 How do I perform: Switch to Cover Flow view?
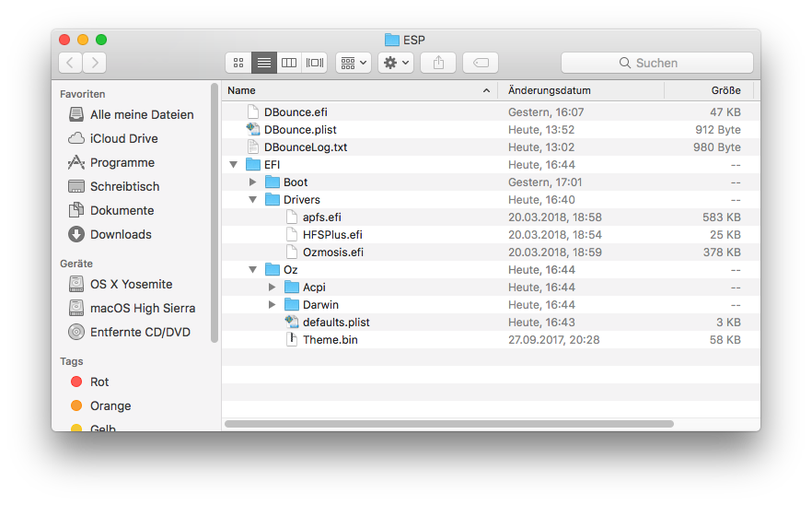click(314, 63)
